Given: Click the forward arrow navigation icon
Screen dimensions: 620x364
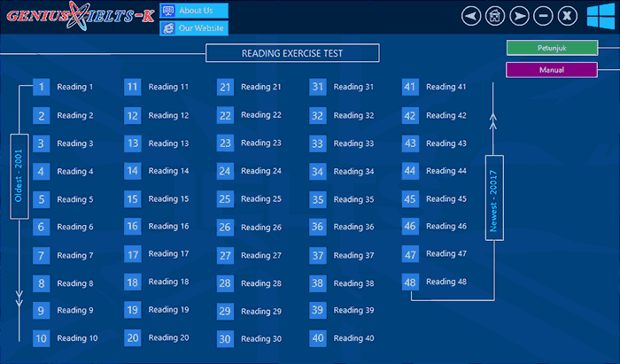Looking at the screenshot, I should pyautogui.click(x=520, y=16).
